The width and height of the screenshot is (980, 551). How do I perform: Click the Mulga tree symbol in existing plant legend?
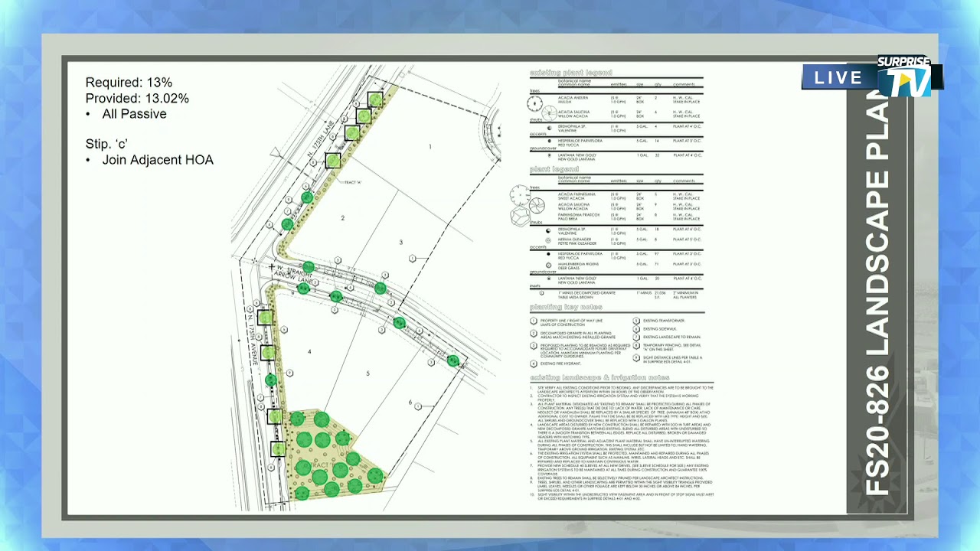click(x=535, y=103)
